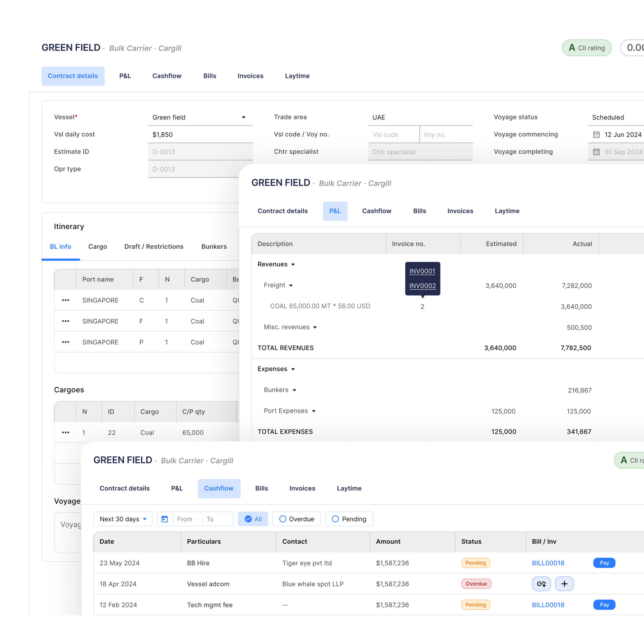Select the Pending filter in Cashflow
Screen dimensions: 644x644
(x=349, y=519)
